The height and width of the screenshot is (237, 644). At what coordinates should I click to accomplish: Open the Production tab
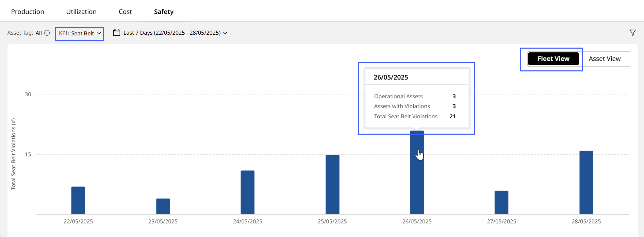[x=28, y=12]
